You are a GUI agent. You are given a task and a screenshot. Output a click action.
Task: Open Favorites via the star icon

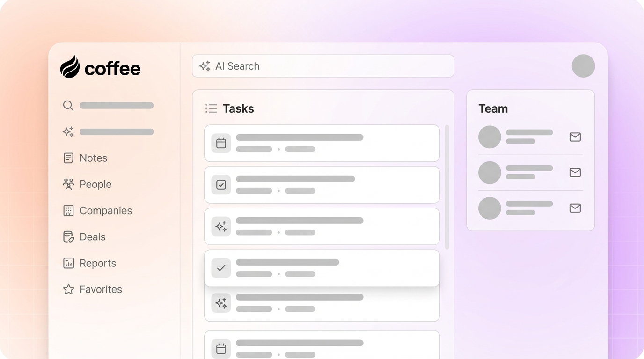tap(68, 289)
